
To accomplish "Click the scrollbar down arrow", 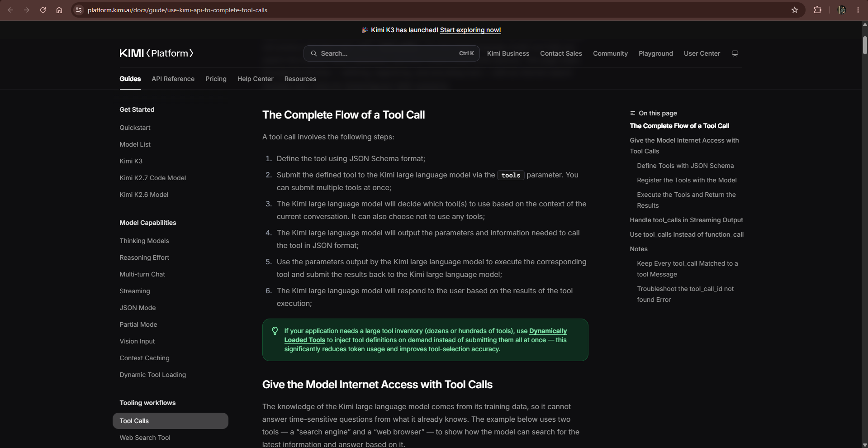I will click(x=864, y=444).
